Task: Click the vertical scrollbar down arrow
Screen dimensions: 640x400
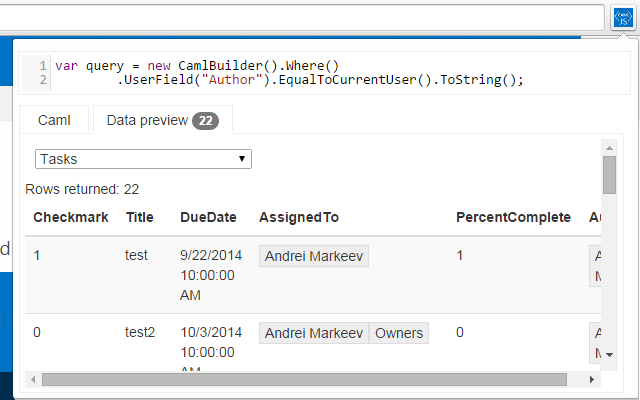Action: [x=609, y=355]
